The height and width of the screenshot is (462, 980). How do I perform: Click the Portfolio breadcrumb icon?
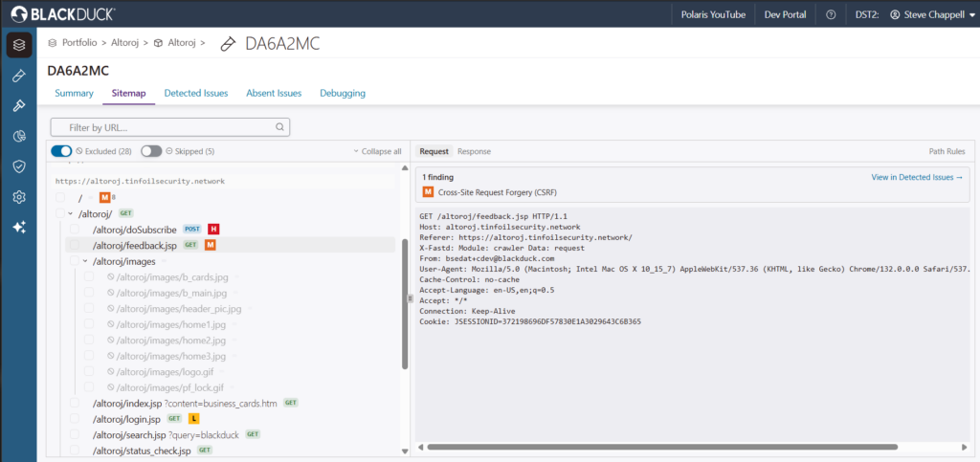pyautogui.click(x=53, y=43)
